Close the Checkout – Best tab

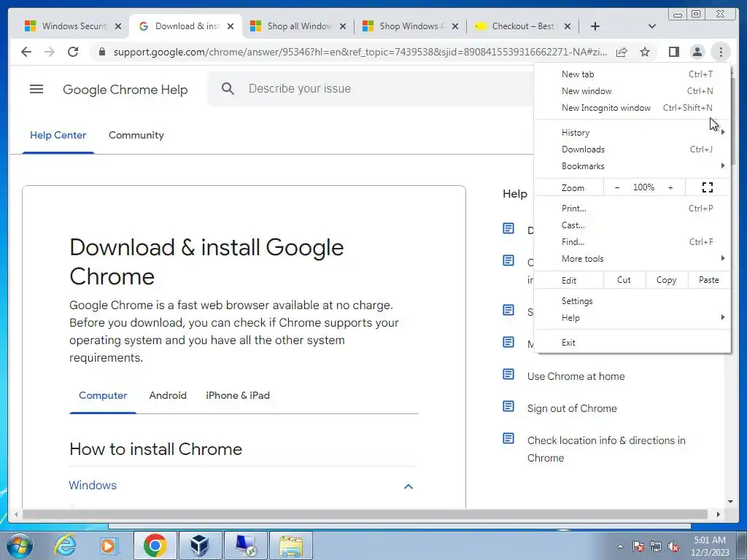click(567, 27)
